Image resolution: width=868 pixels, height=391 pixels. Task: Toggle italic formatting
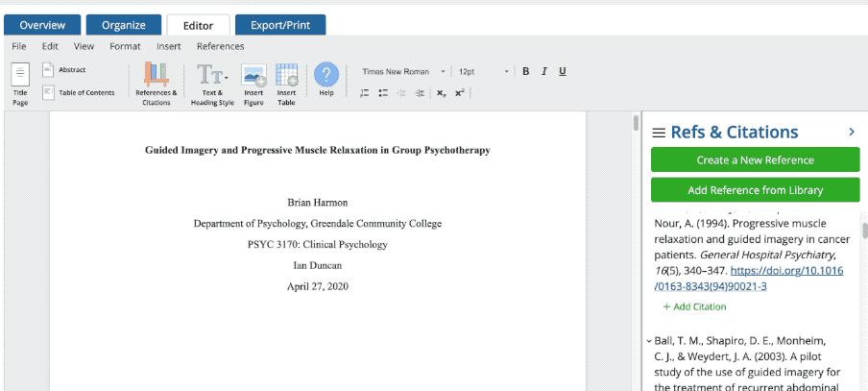pyautogui.click(x=543, y=71)
